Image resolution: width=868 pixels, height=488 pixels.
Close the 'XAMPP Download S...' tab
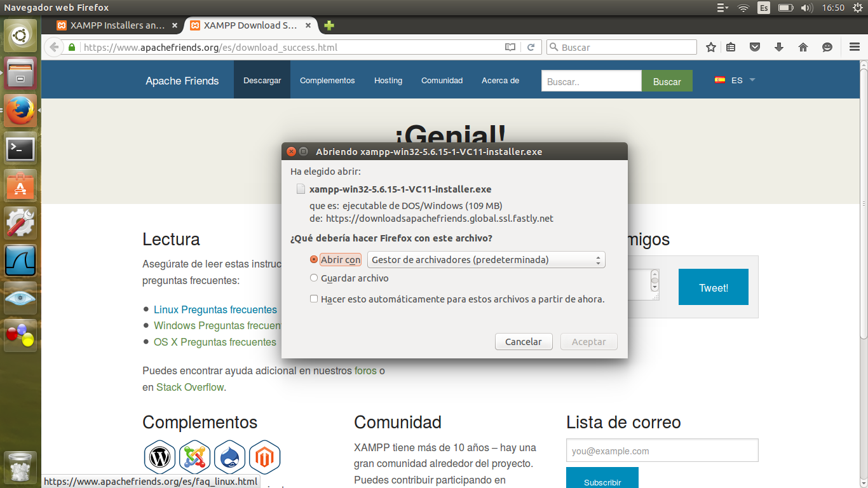click(x=309, y=25)
